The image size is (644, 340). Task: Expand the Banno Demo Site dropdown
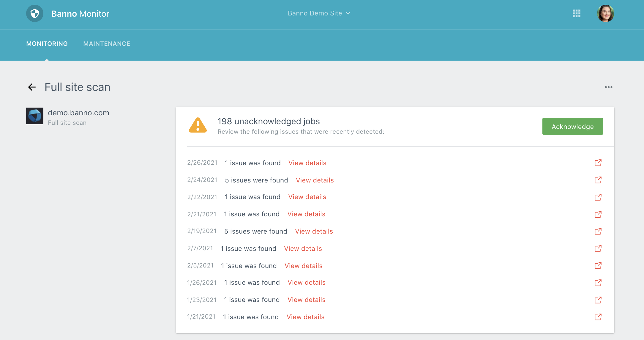(x=319, y=13)
